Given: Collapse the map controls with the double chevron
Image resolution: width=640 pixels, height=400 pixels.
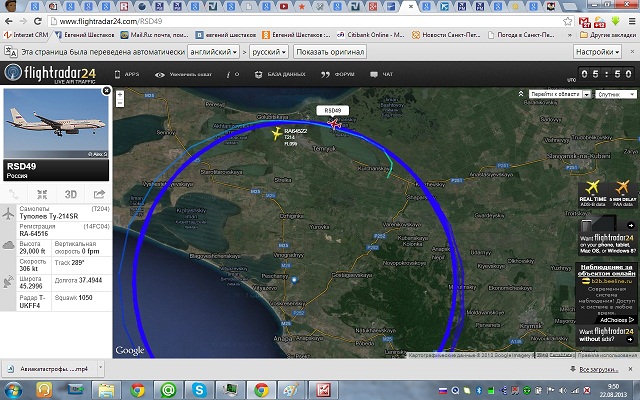Looking at the screenshot, I should tap(521, 94).
